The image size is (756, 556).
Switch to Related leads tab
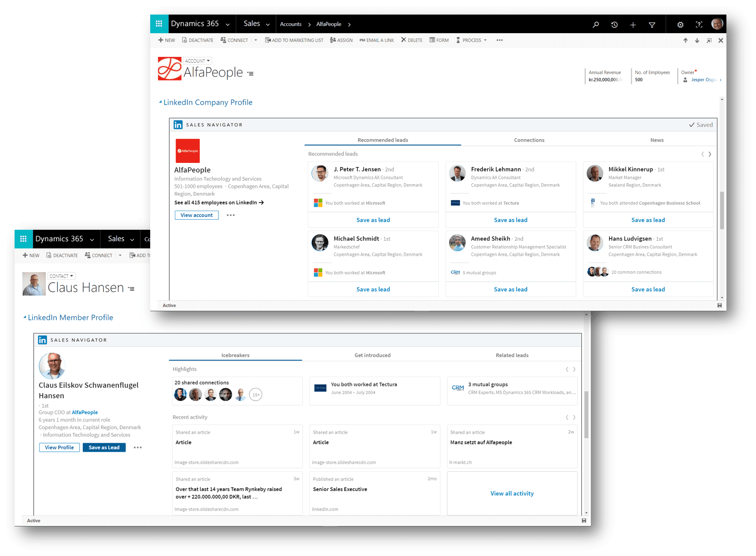coord(512,355)
